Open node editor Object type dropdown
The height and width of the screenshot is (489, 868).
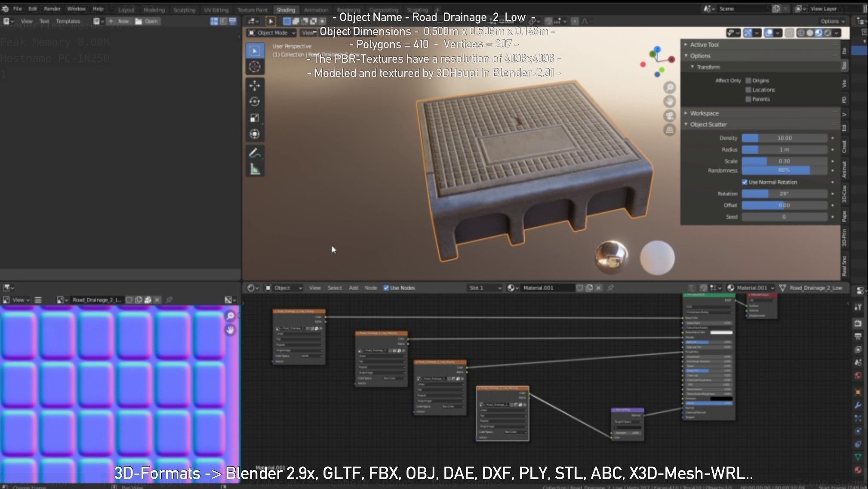[x=283, y=288]
